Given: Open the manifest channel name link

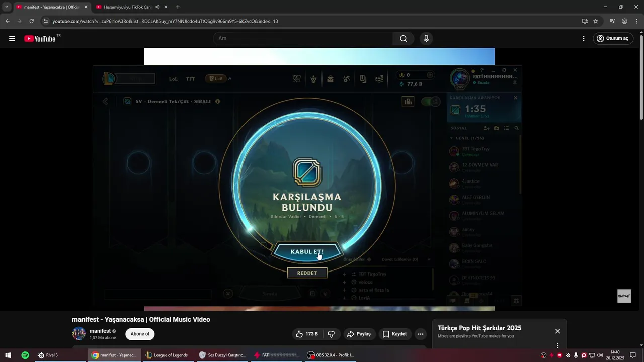Looking at the screenshot, I should [100, 331].
